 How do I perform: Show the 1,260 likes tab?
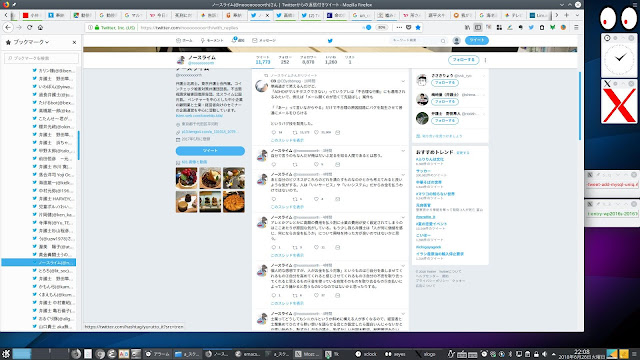(331, 60)
